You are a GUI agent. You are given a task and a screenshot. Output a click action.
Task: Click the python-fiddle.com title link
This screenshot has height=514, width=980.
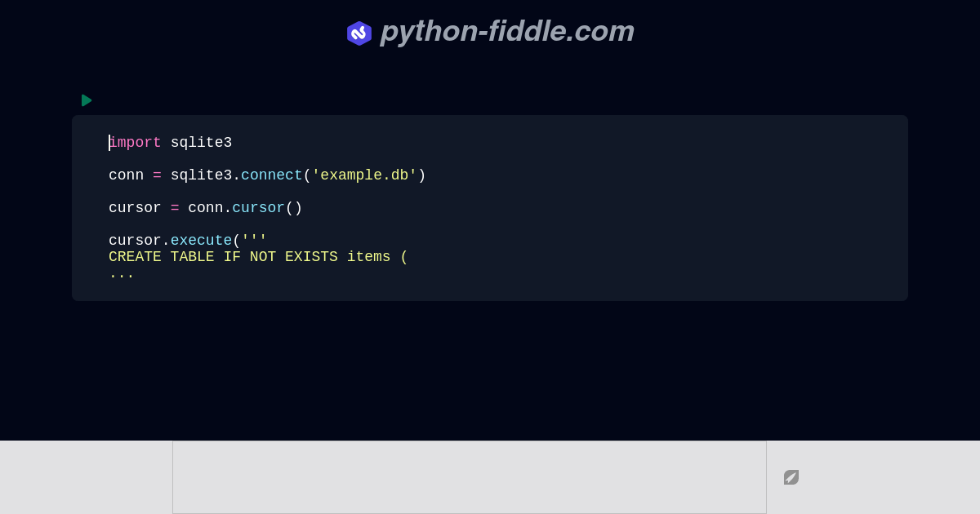tap(506, 31)
